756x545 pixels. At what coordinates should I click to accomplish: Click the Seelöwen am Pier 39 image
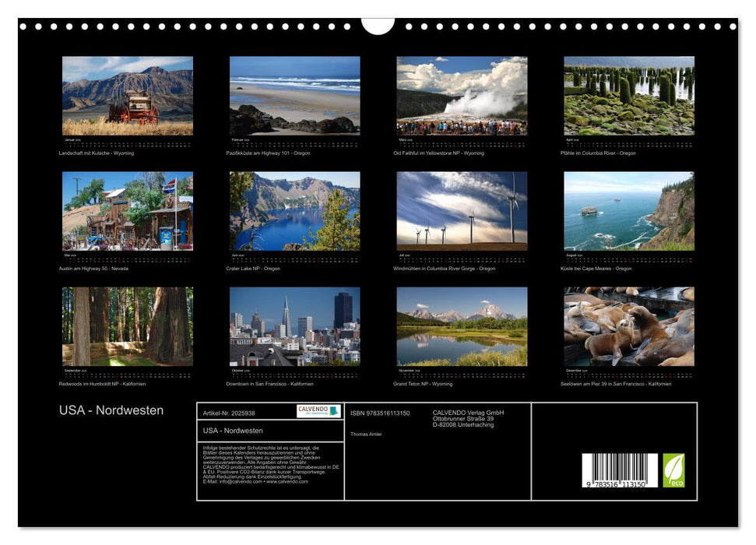click(x=627, y=327)
